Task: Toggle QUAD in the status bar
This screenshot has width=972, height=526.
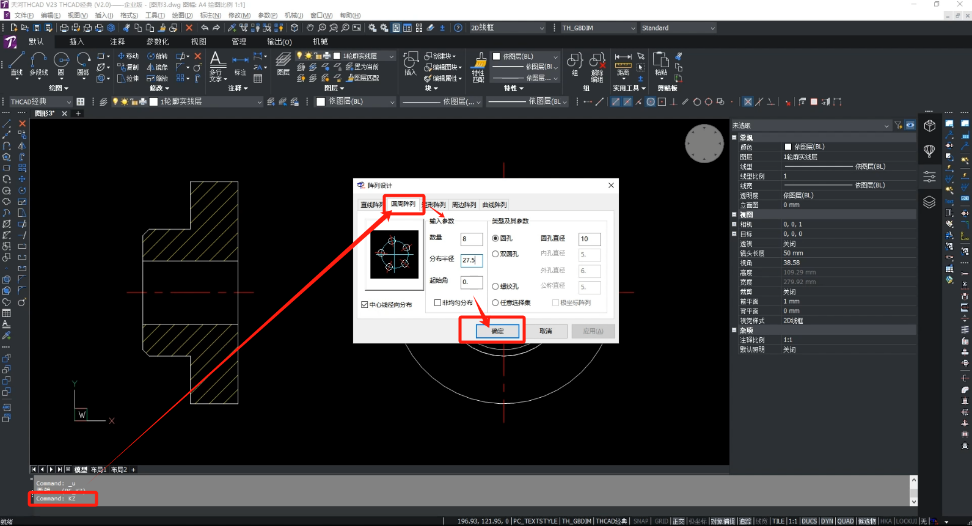Action: tap(846, 521)
